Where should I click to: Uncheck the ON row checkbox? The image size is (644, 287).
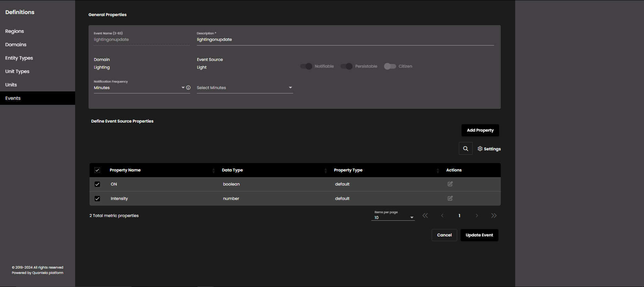point(97,184)
